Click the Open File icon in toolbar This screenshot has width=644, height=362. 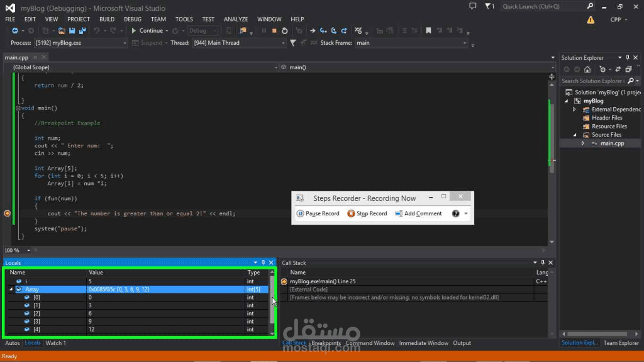(x=61, y=31)
